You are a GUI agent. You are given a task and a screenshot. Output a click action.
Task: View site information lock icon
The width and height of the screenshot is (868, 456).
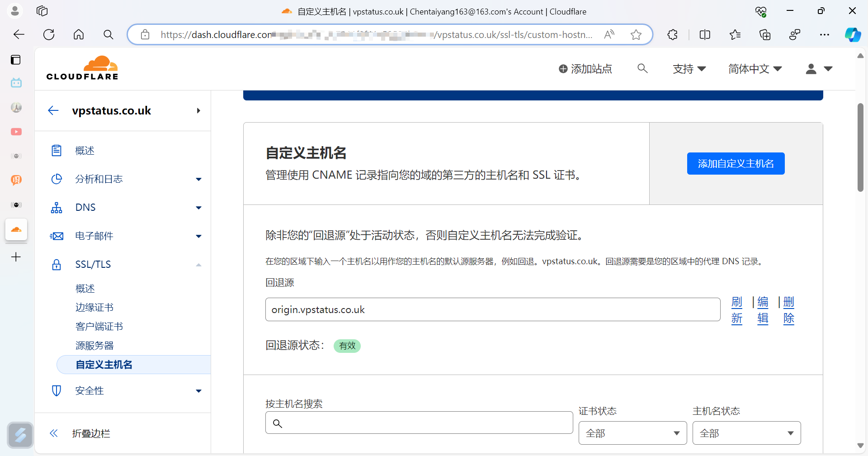pyautogui.click(x=145, y=34)
